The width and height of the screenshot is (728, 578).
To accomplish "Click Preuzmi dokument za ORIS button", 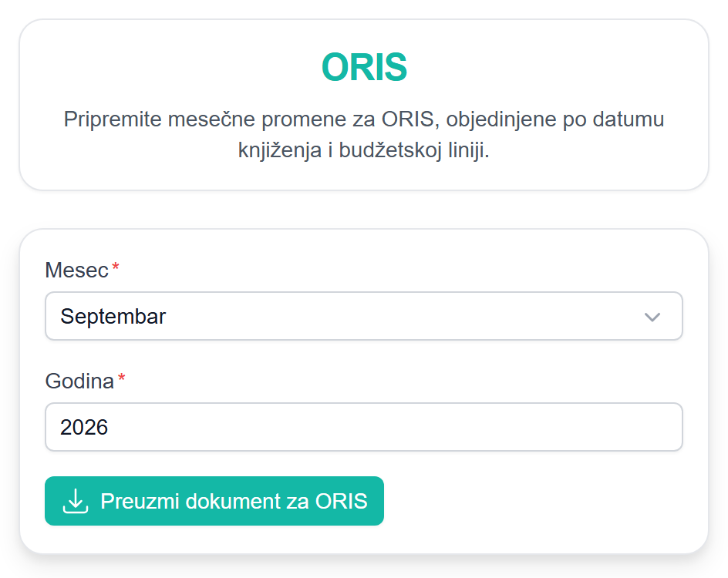I will click(214, 501).
